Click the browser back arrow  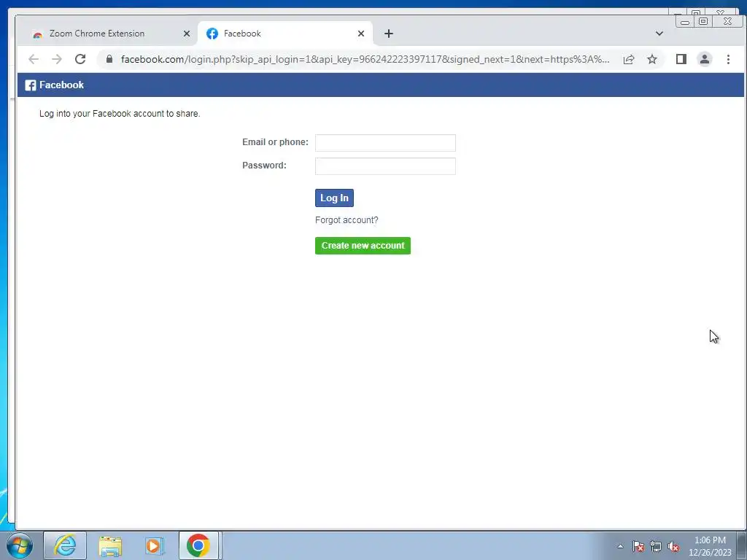(34, 59)
